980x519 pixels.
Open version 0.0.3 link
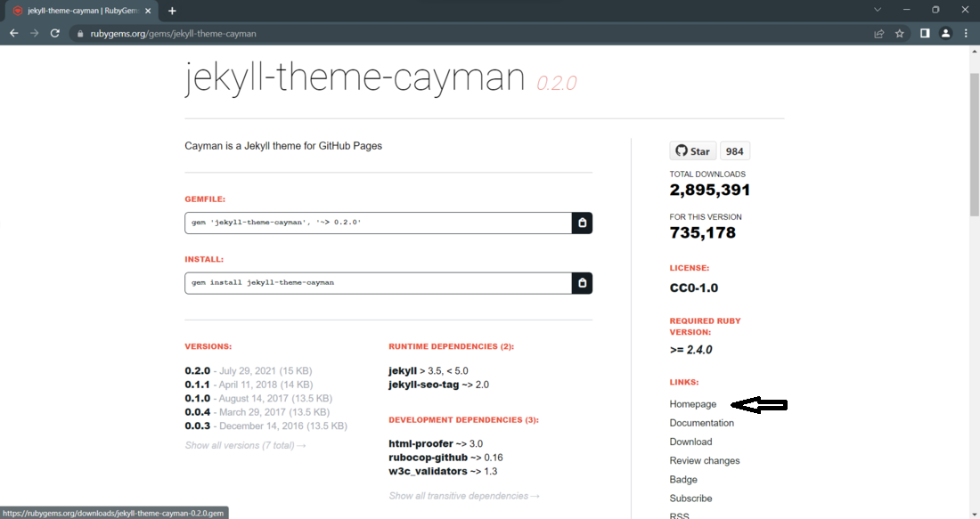(x=198, y=426)
